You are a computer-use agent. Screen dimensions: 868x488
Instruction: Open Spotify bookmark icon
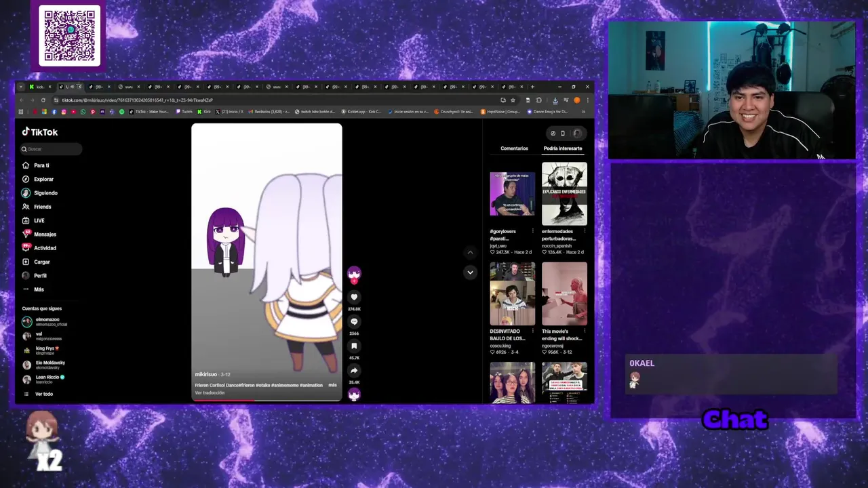tap(122, 111)
